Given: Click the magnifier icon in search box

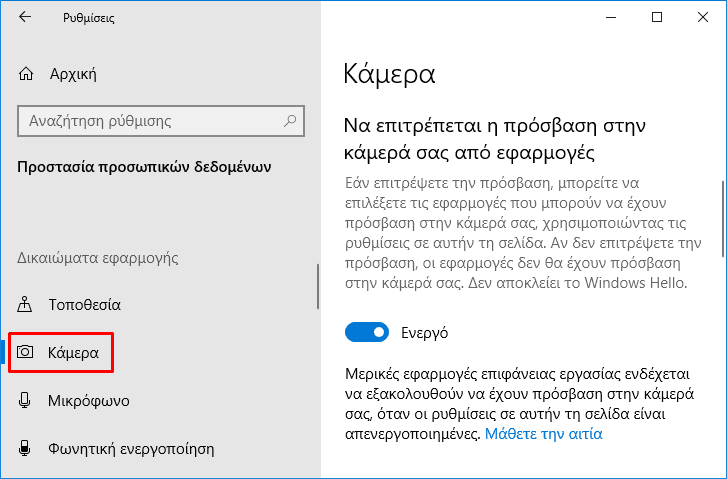Looking at the screenshot, I should [x=290, y=121].
